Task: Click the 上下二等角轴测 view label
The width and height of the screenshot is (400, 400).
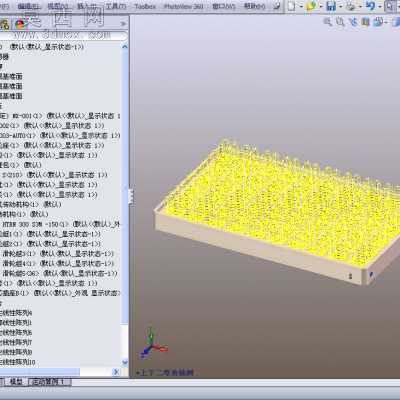Action: tap(166, 373)
